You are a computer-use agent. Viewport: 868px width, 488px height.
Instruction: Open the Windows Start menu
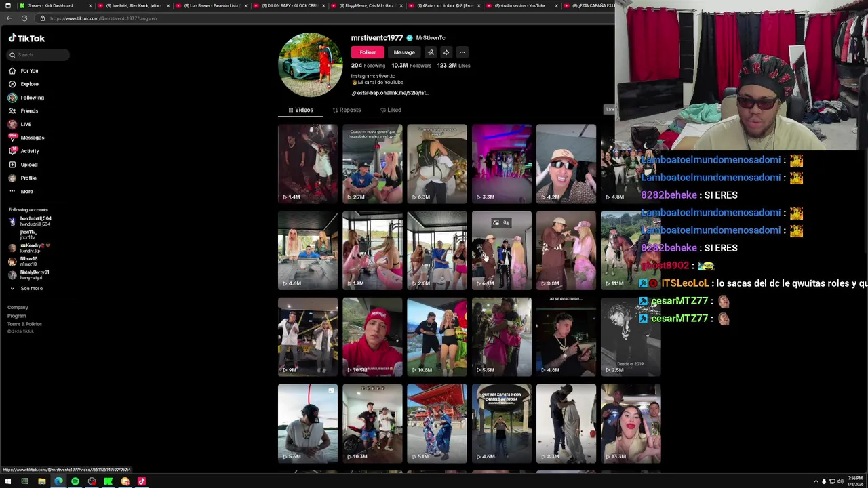click(x=8, y=481)
